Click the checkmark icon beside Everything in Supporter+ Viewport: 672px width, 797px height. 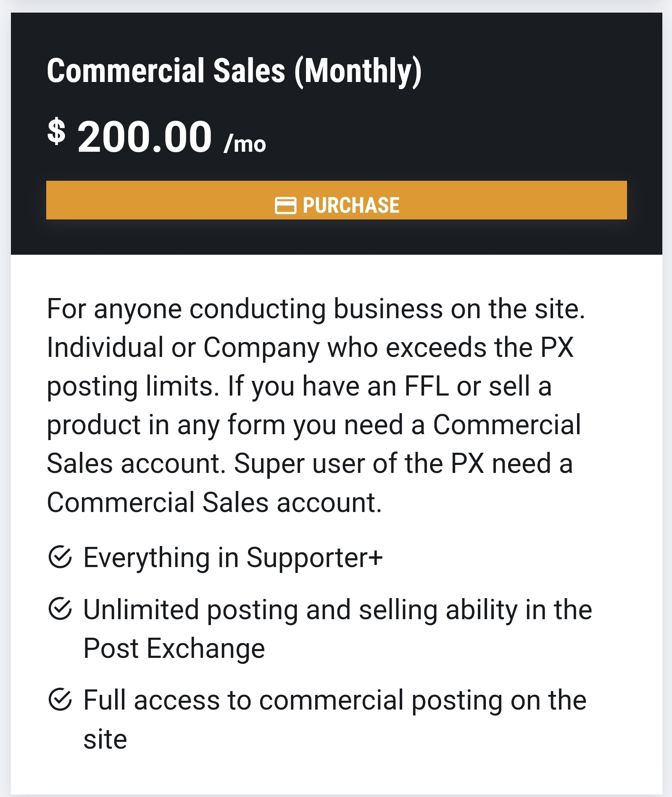60,557
